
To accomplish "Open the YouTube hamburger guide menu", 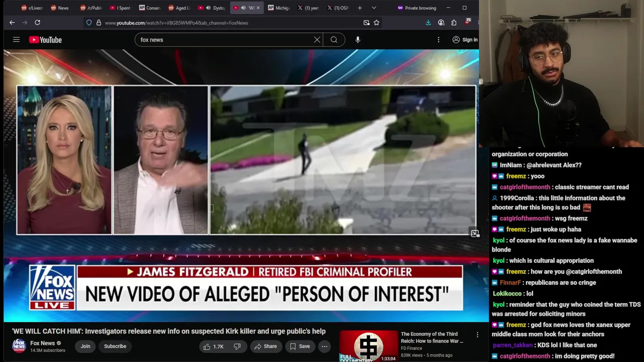I will pyautogui.click(x=16, y=40).
